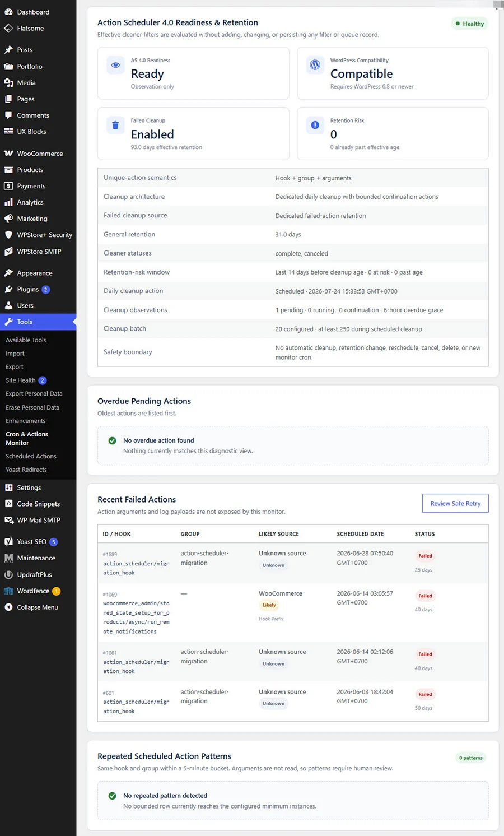Screen dimensions: 504x836
Task: Click the Flatsome diamond icon
Action: click(8, 28)
